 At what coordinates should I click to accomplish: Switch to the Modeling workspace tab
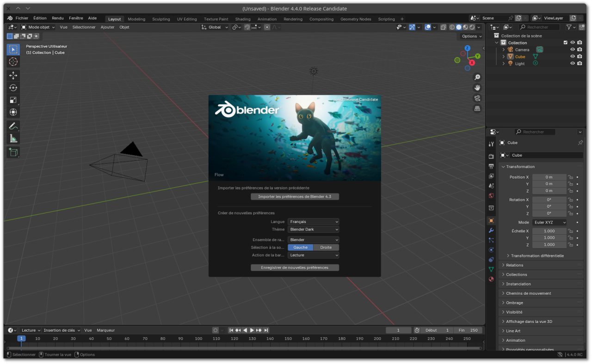click(136, 19)
